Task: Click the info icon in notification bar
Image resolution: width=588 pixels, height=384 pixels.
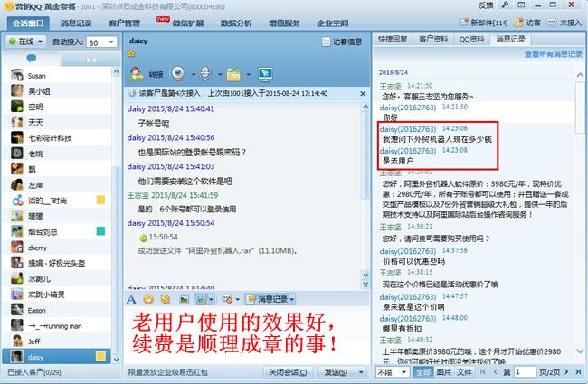Action: click(132, 93)
